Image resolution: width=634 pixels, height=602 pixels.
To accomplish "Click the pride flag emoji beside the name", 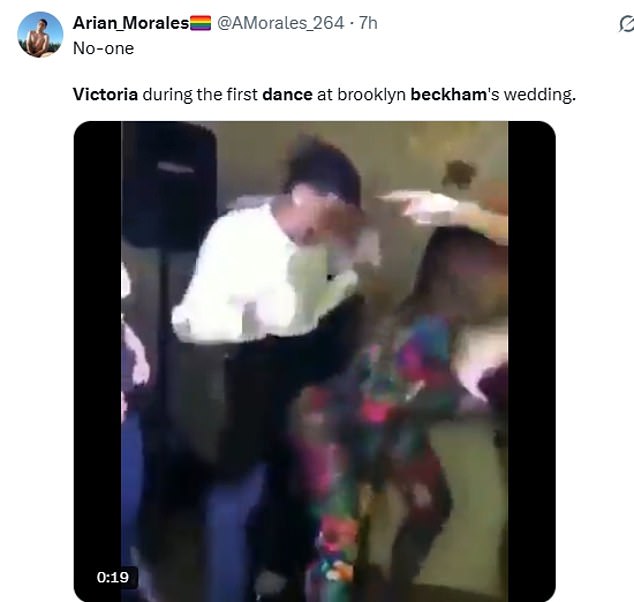I will coord(200,23).
